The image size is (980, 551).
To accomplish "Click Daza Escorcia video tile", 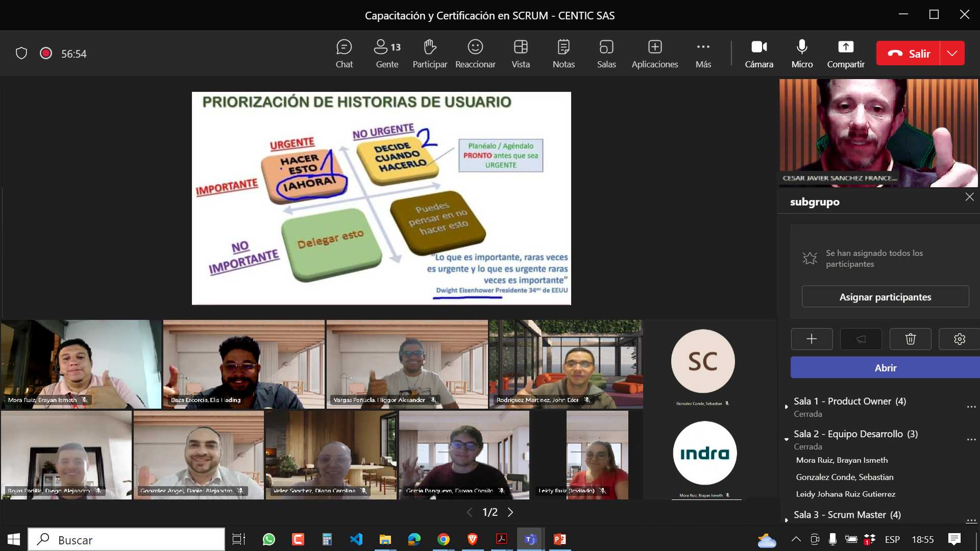I will [x=244, y=364].
